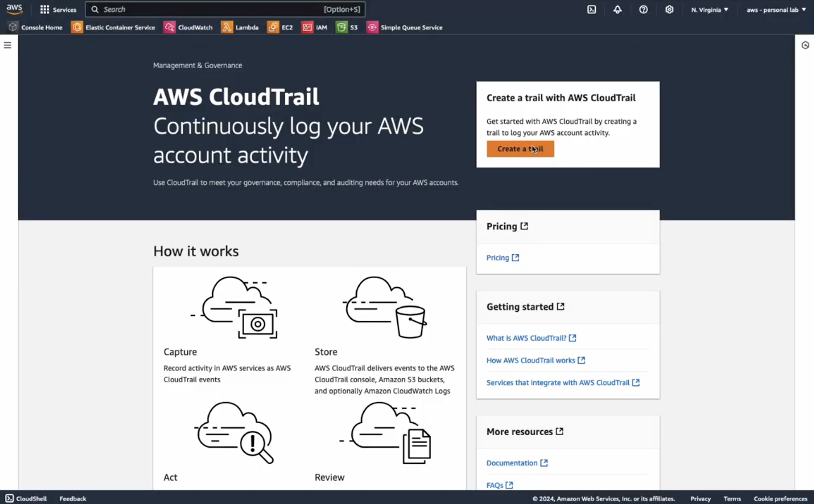Open the aws - personal lab account menu
The width and height of the screenshot is (814, 504).
pos(776,10)
